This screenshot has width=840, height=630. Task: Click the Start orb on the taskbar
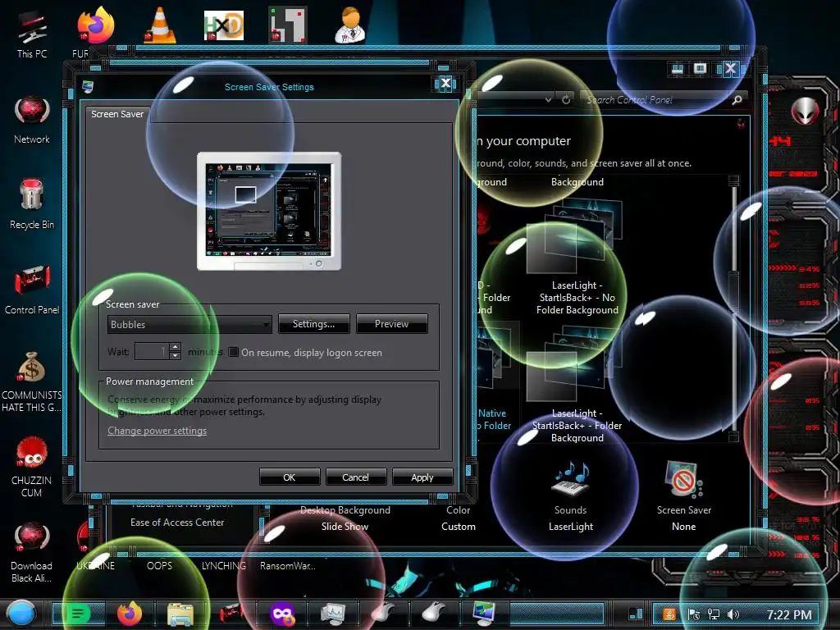pyautogui.click(x=21, y=614)
